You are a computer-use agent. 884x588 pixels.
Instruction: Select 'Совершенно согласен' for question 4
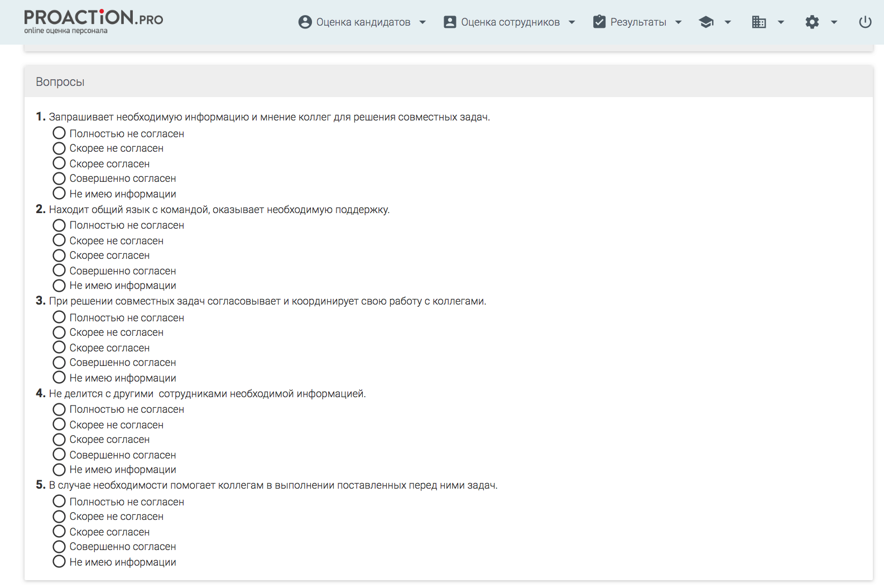[59, 454]
